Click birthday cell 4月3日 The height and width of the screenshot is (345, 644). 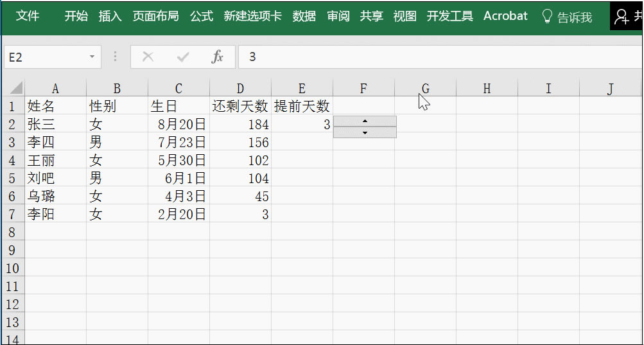178,196
